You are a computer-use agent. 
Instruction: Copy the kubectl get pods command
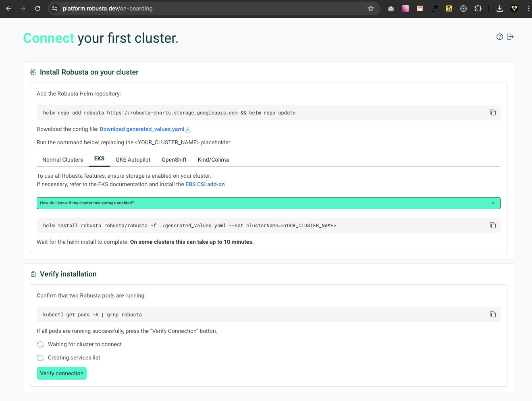click(x=493, y=314)
